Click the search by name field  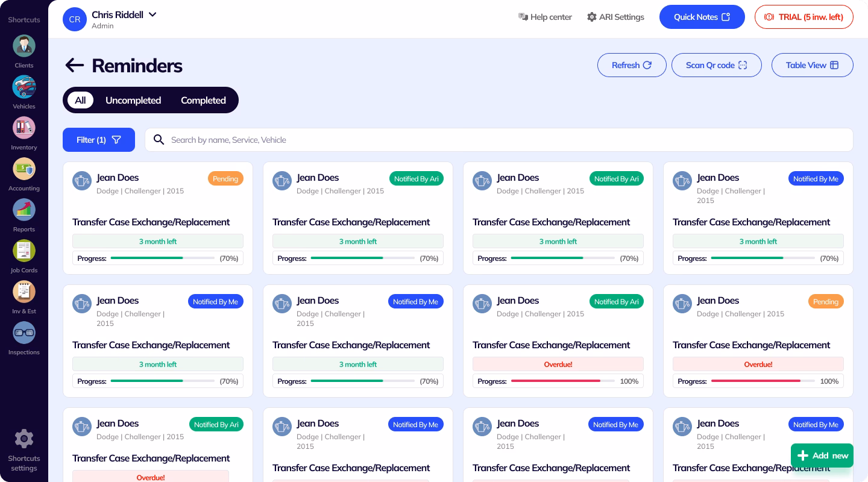pyautogui.click(x=498, y=140)
